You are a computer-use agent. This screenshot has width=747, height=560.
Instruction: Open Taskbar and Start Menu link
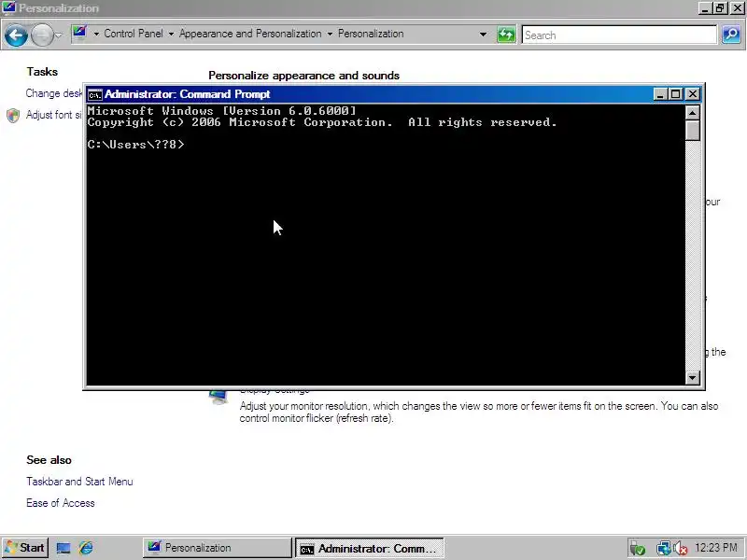pyautogui.click(x=79, y=482)
